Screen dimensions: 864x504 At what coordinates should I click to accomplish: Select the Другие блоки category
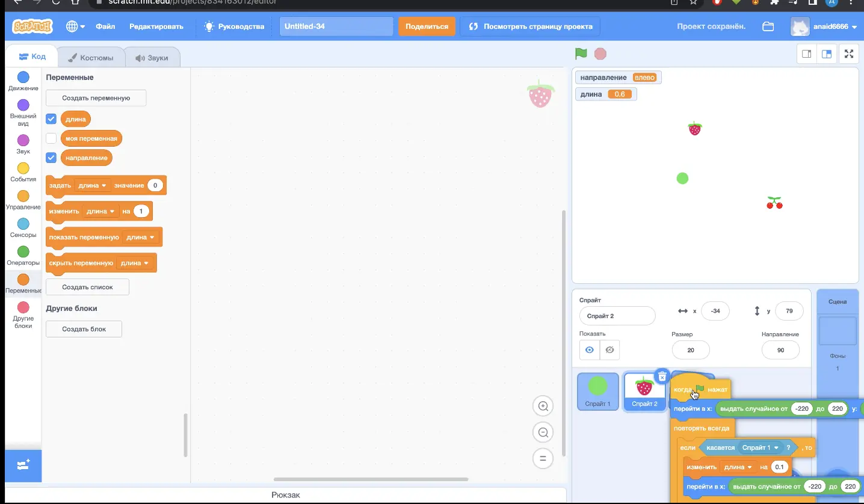point(23,316)
